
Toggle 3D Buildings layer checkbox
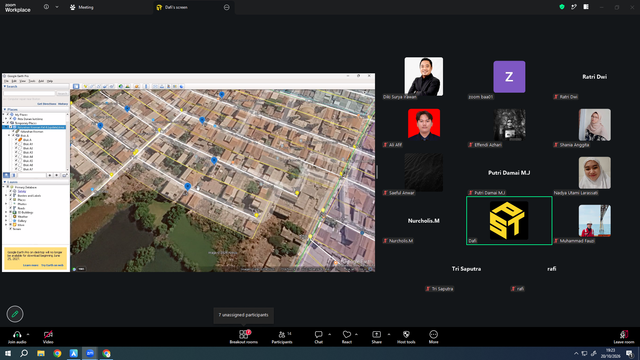[x=11, y=212]
